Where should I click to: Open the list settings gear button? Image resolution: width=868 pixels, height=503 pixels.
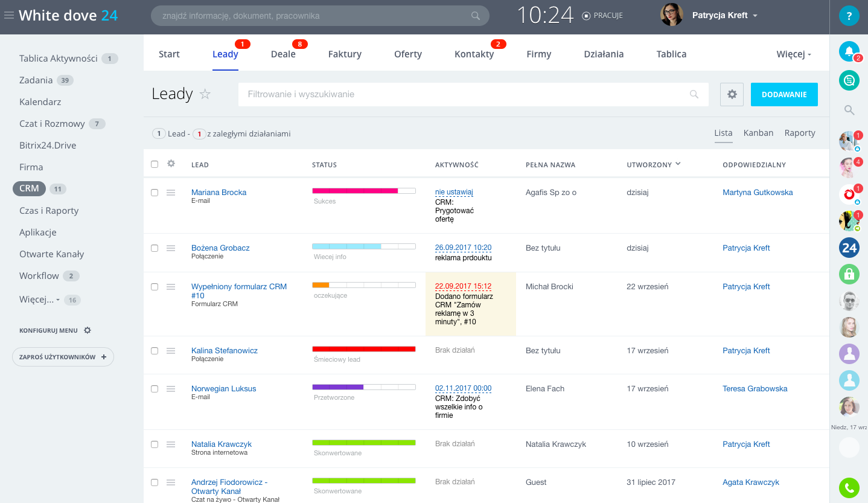point(732,95)
